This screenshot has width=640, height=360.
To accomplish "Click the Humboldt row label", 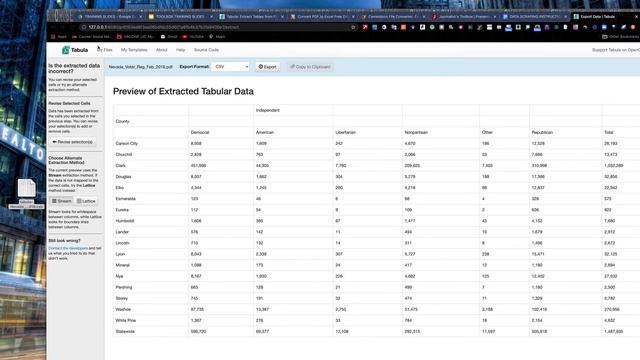I will click(x=124, y=220).
